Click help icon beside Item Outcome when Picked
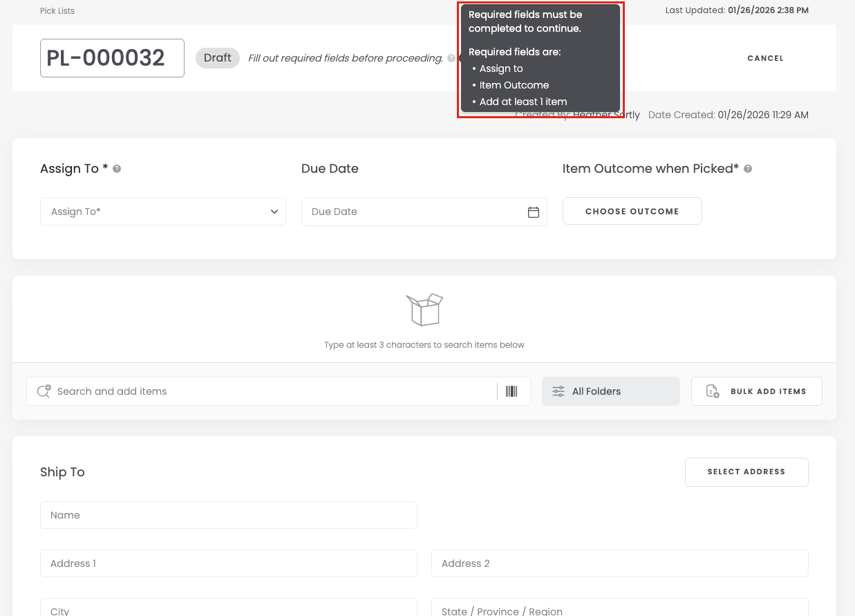This screenshot has width=855, height=616. [x=748, y=169]
